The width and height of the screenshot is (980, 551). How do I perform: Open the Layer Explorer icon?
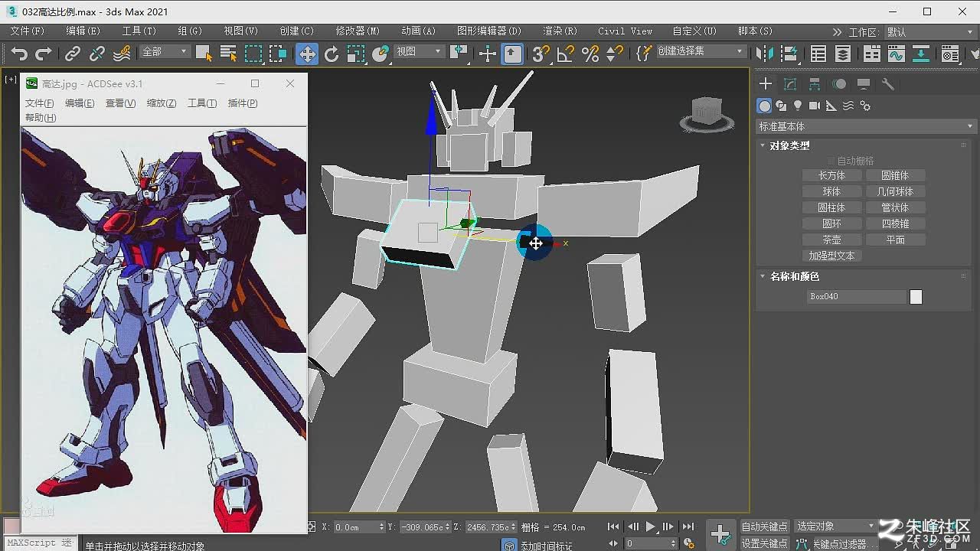[843, 54]
